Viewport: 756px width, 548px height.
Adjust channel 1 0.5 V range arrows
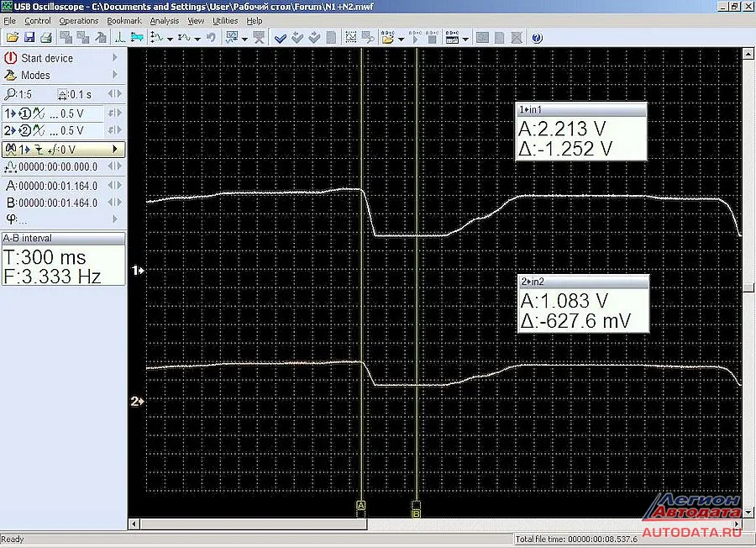click(115, 113)
